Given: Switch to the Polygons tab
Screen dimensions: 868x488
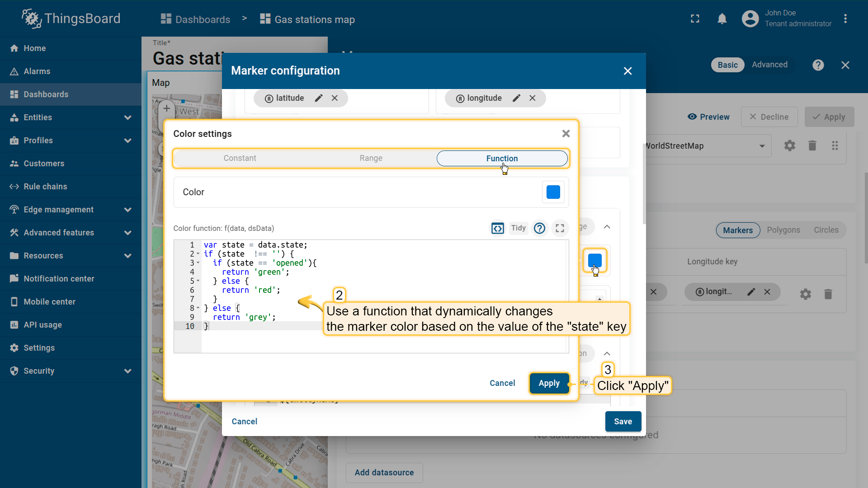Looking at the screenshot, I should pos(783,230).
